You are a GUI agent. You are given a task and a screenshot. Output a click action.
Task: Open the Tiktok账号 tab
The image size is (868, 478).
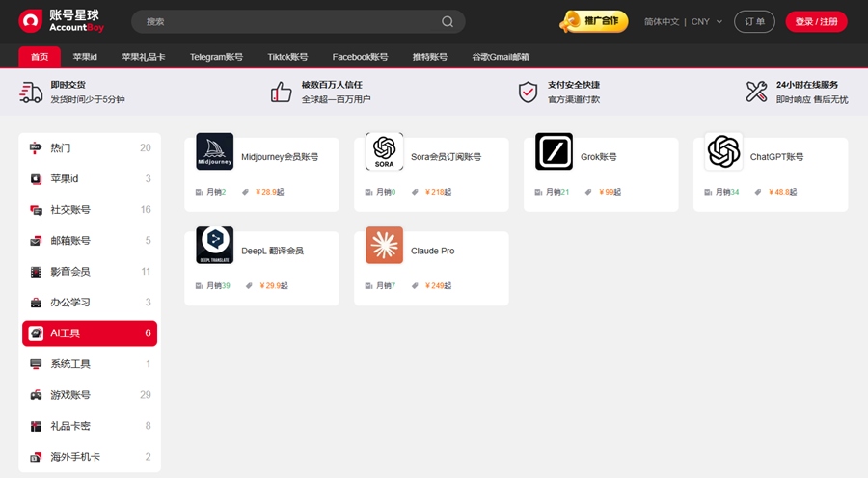click(287, 57)
